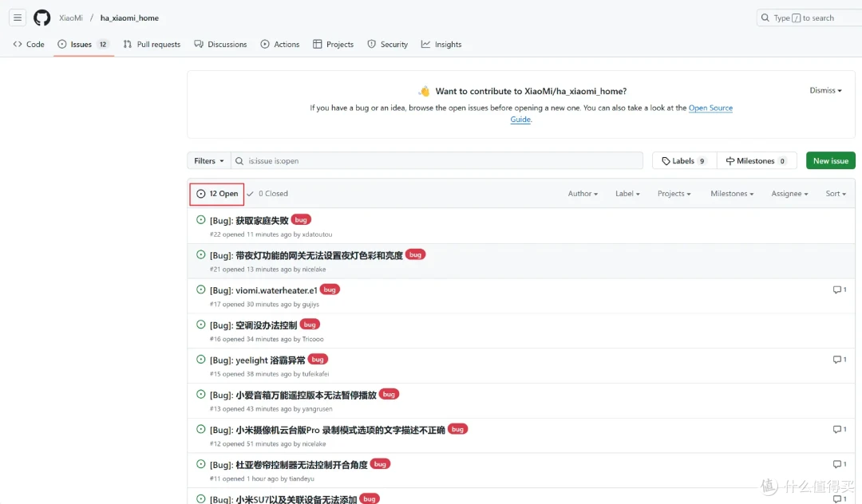Open issue [Bug]: 获取家庭失败
The width and height of the screenshot is (862, 504).
pos(249,220)
